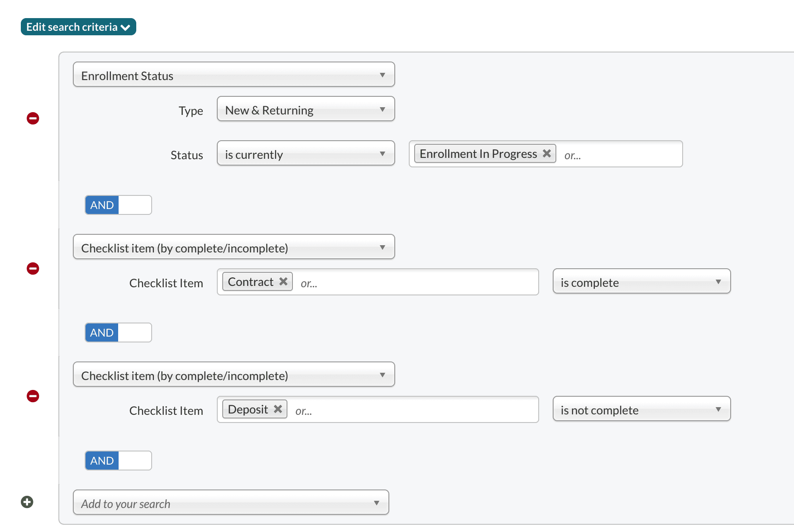
Task: Open the 'Add to your search' dropdown
Action: (231, 503)
